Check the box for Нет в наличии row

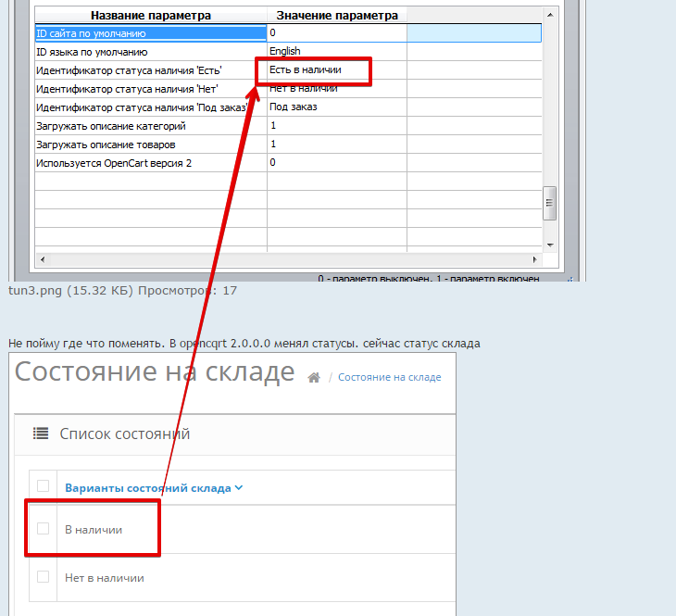(x=44, y=577)
